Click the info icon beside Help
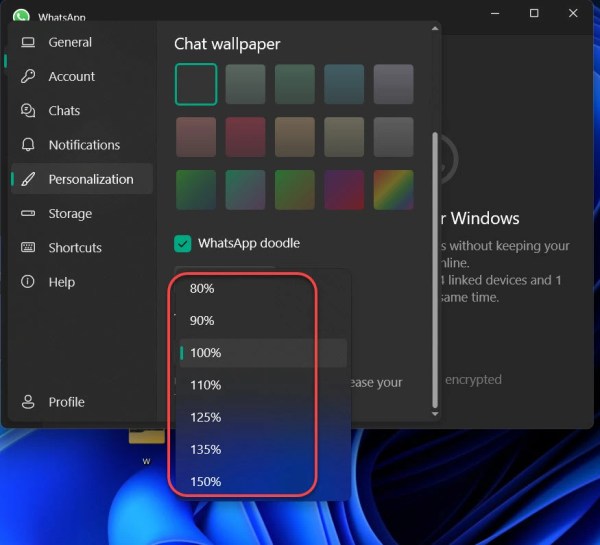Viewport: 600px width, 545px height. [x=28, y=282]
